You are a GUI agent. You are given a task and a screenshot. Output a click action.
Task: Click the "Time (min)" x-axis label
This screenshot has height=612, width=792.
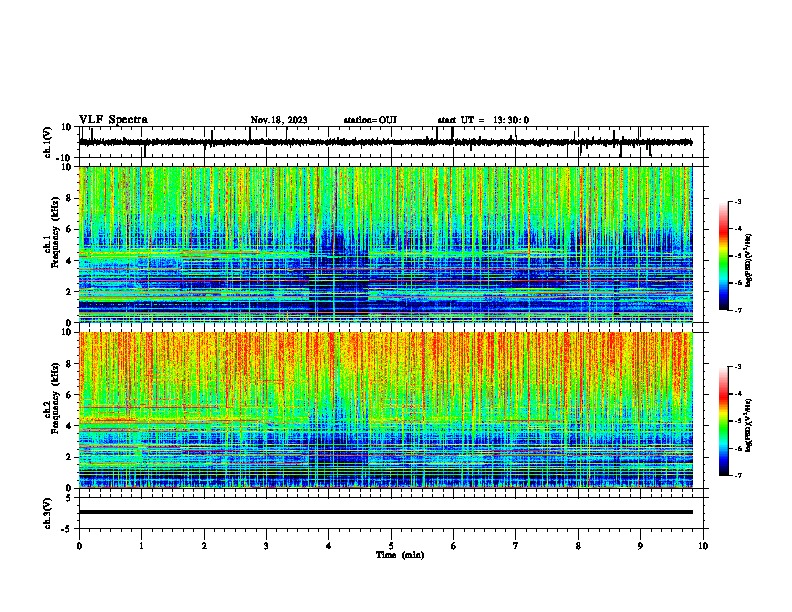coord(400,555)
